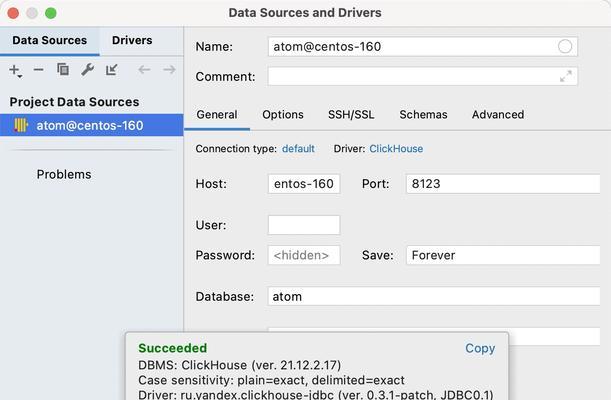Screen dimensions: 611x400
Task: Select atom@centos-160 in Project Data Sources
Action: coord(92,125)
